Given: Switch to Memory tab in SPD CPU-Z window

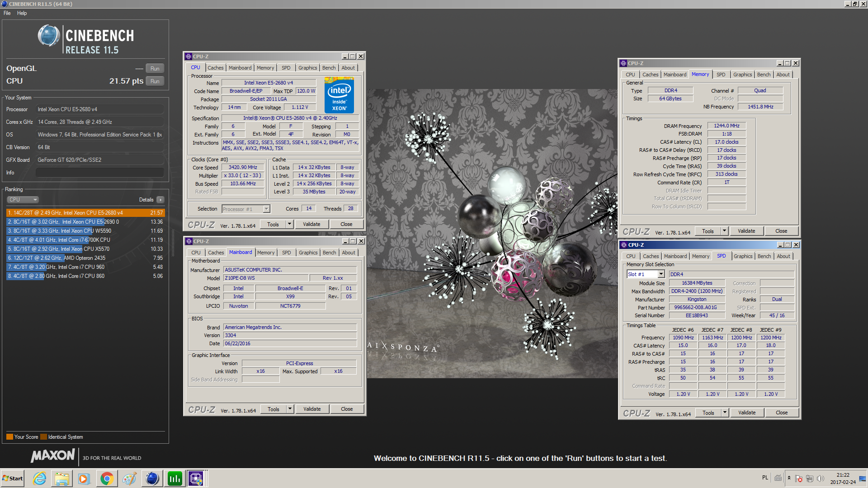Looking at the screenshot, I should pos(701,256).
